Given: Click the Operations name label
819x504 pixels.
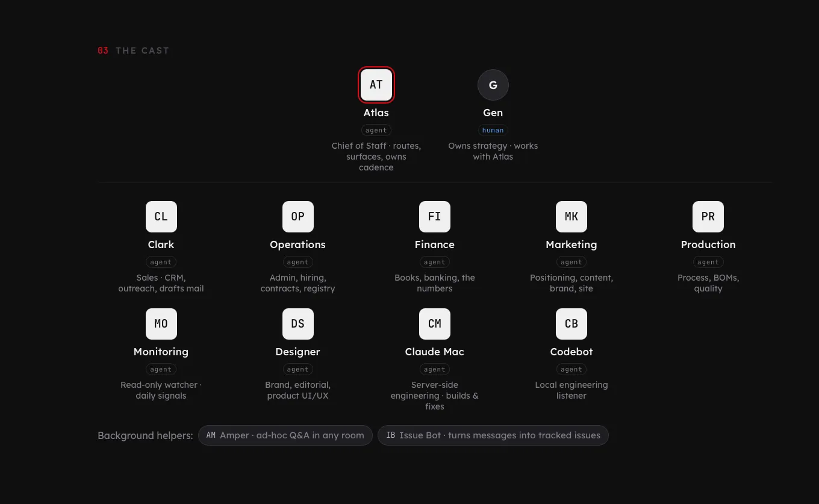Looking at the screenshot, I should [298, 244].
